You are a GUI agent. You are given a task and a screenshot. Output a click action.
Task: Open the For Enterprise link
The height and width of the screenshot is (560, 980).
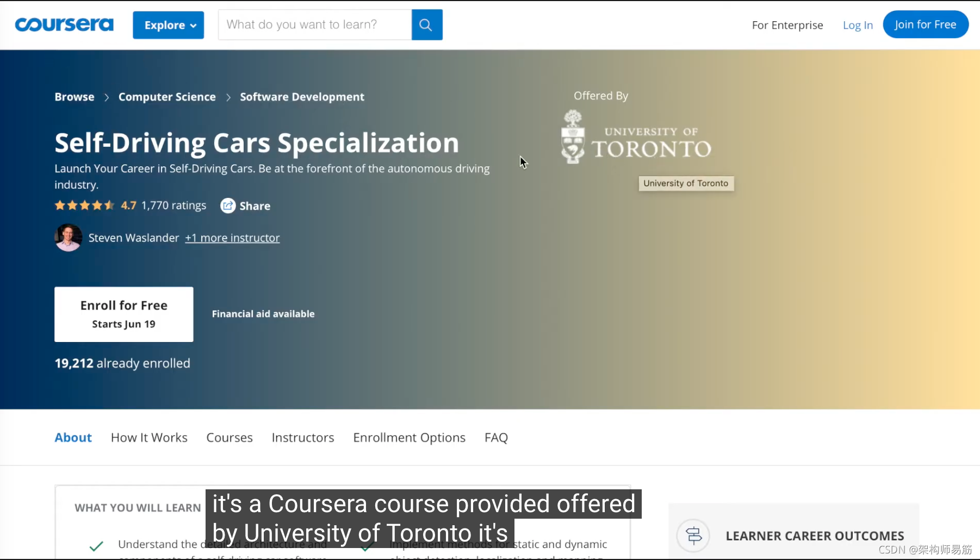[787, 25]
